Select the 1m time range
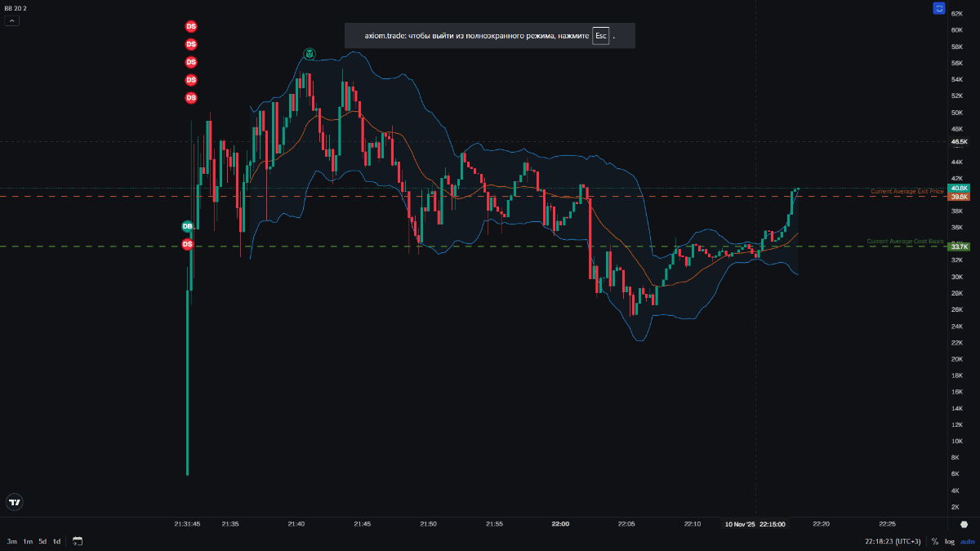The width and height of the screenshot is (980, 551). [28, 541]
